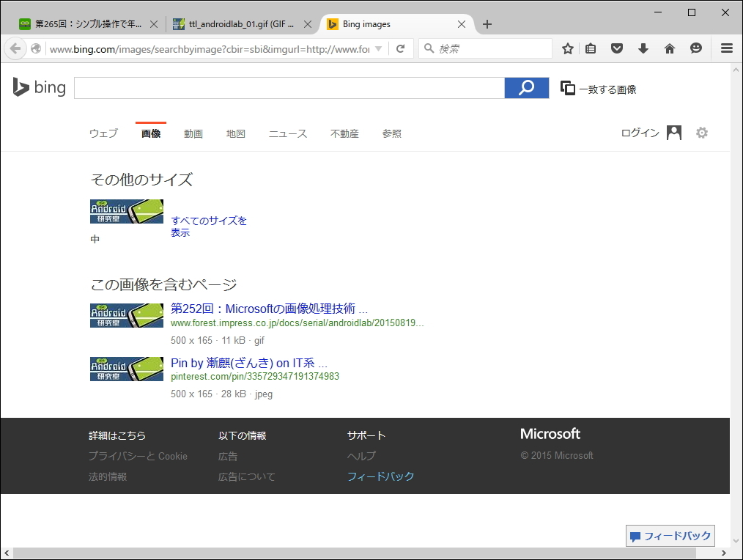Click the Android研究室 thumbnail under 第252回
This screenshot has height=560, width=743.
click(126, 314)
